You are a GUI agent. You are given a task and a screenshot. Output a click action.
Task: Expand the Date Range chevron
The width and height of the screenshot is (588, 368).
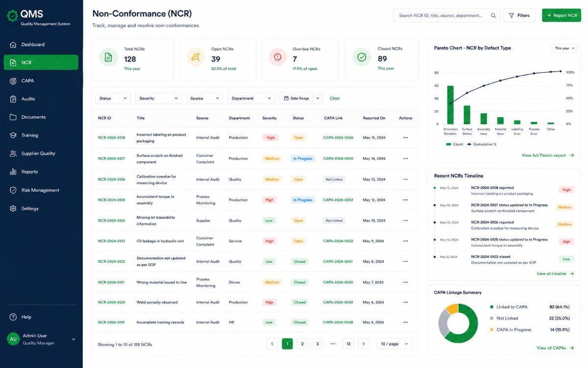pos(318,98)
